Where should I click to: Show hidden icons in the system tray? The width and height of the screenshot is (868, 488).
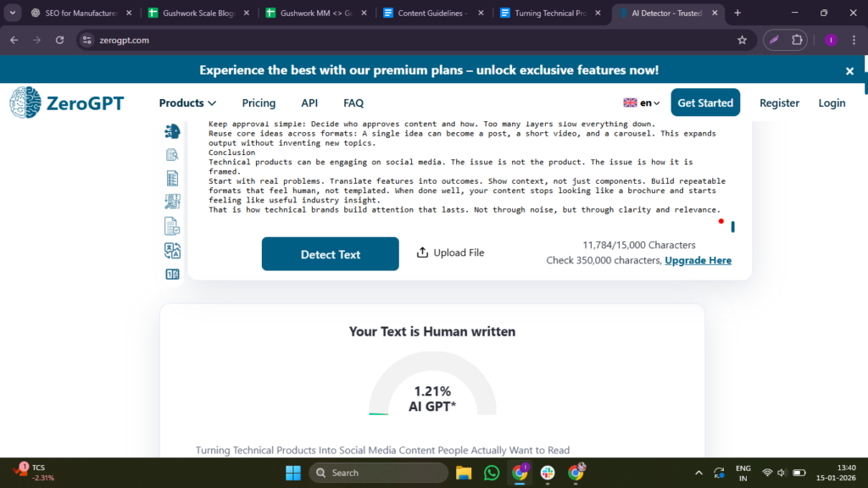tap(698, 473)
